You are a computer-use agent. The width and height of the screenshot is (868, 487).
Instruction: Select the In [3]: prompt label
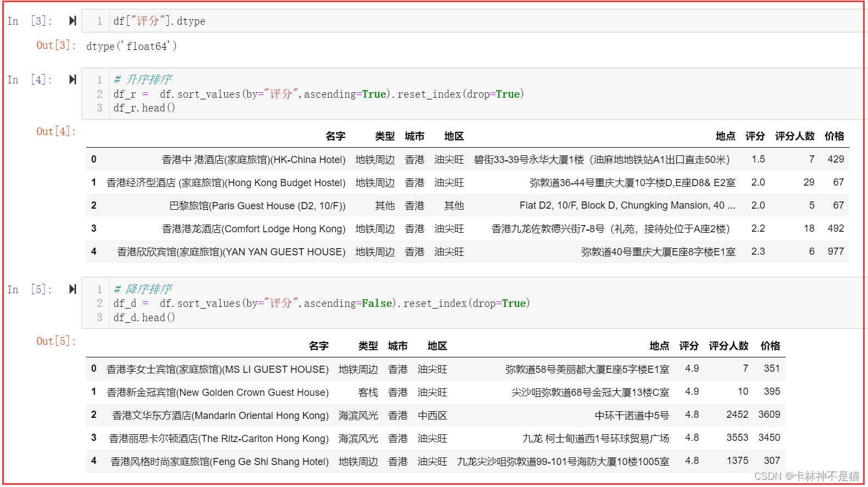click(x=30, y=21)
